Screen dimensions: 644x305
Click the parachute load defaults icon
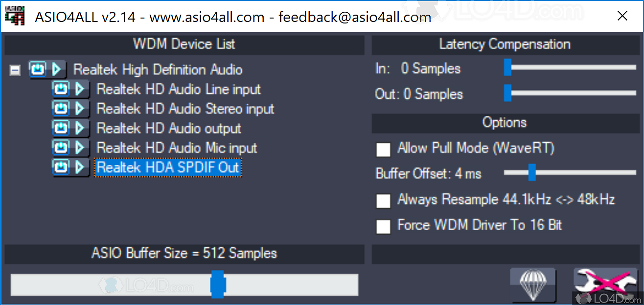click(x=532, y=284)
